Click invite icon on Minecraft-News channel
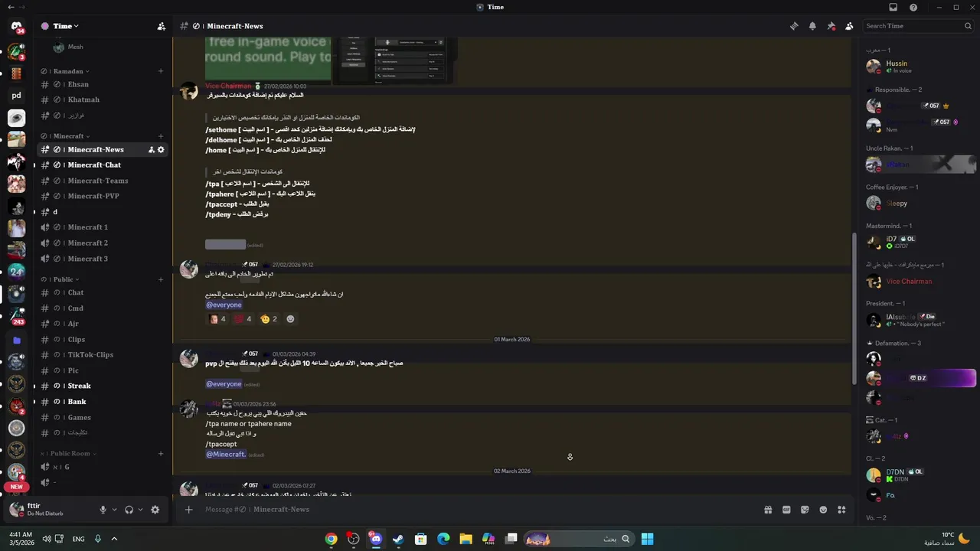 click(x=152, y=149)
